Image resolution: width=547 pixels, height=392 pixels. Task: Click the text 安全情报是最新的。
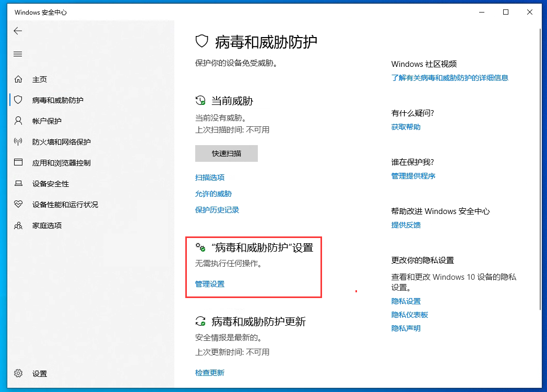tap(229, 337)
